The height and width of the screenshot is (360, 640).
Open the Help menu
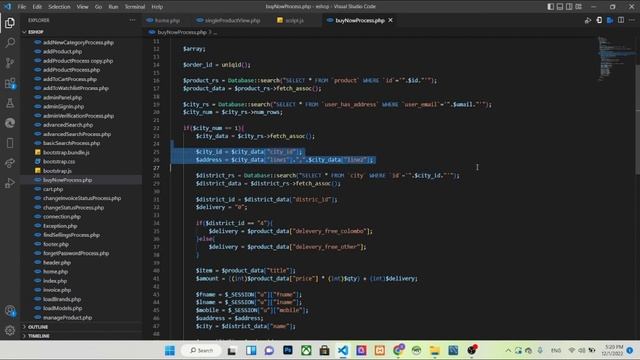click(157, 7)
